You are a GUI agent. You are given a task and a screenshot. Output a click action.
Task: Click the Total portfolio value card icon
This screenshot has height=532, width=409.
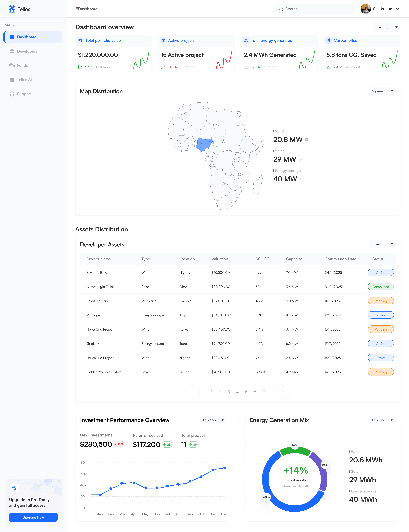(80, 40)
